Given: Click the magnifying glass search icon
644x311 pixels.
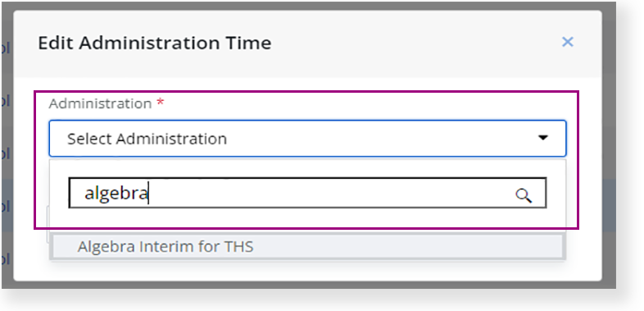Looking at the screenshot, I should (x=524, y=196).
